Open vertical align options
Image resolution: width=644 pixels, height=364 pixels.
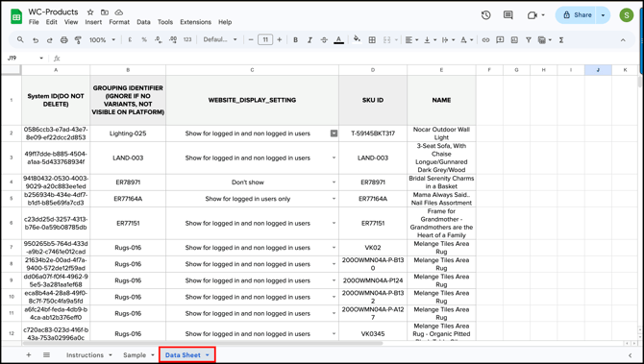point(430,39)
